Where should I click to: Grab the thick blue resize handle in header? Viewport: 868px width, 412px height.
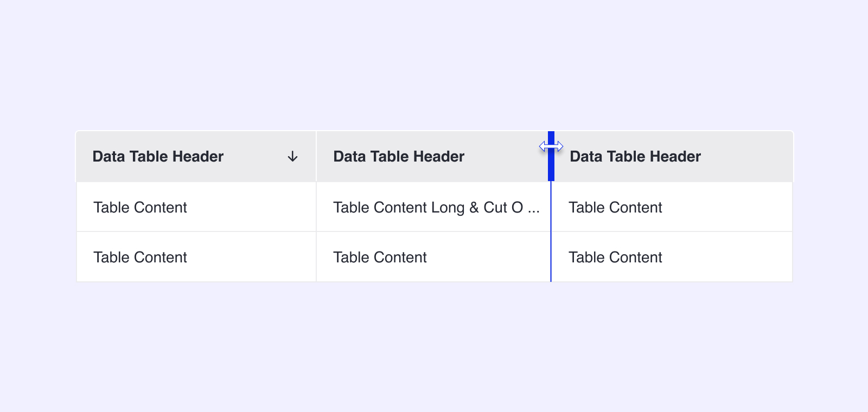pyautogui.click(x=551, y=156)
